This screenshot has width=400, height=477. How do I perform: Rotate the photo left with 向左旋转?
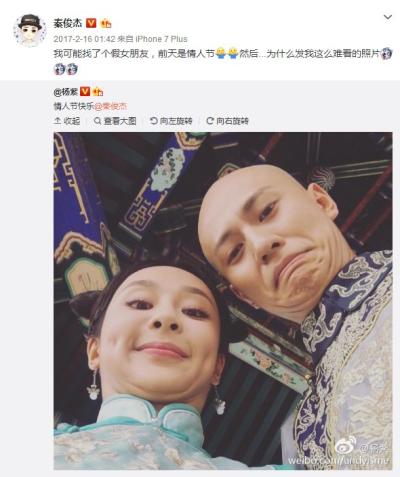click(171, 121)
